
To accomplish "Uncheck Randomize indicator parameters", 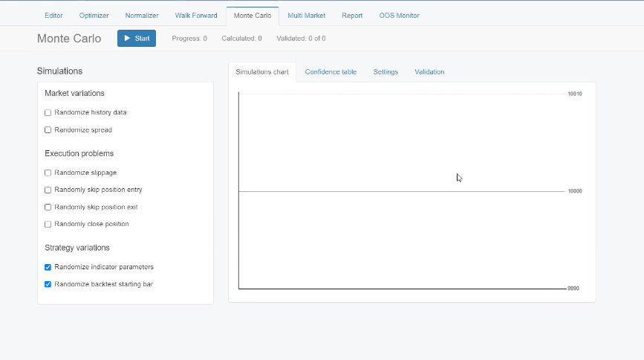I will [48, 267].
